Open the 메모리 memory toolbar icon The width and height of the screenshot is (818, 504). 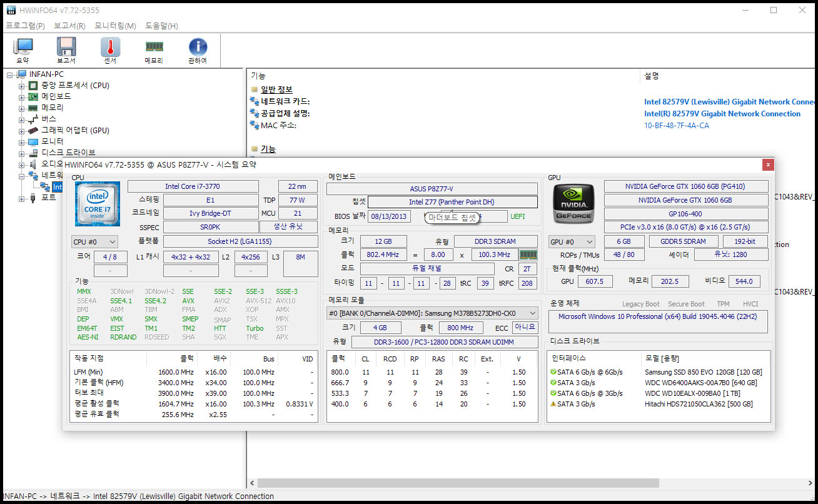154,50
